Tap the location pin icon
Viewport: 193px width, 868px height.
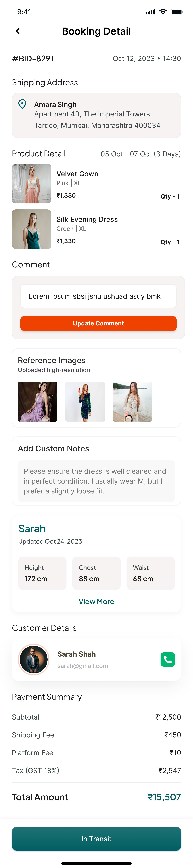click(x=22, y=104)
